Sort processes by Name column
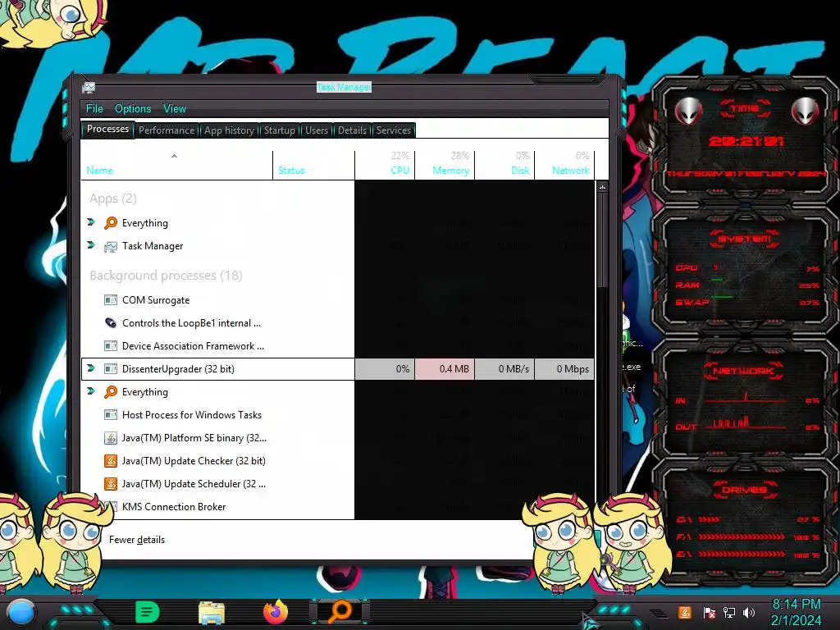 (x=177, y=164)
